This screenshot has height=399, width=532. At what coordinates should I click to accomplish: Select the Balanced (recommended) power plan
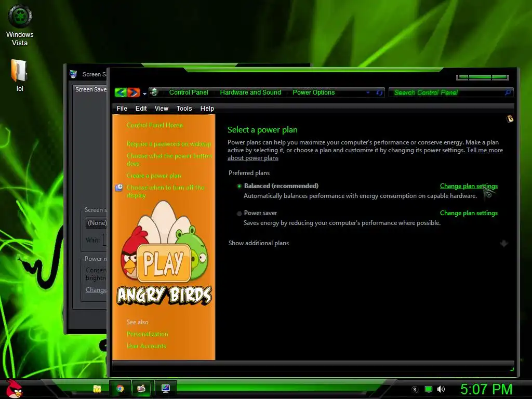pos(239,186)
